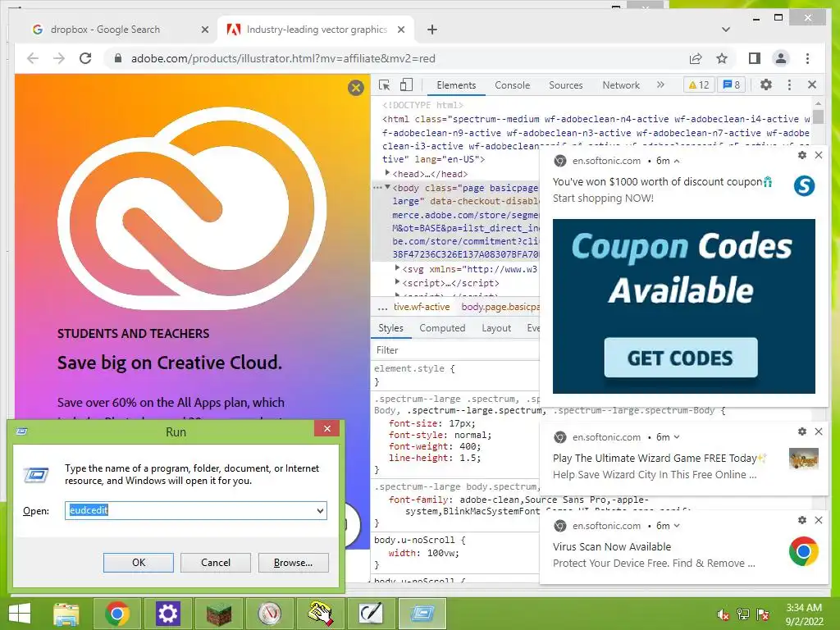The width and height of the screenshot is (840, 630).
Task: Click the Open text field containing eudcedit
Action: coord(195,510)
